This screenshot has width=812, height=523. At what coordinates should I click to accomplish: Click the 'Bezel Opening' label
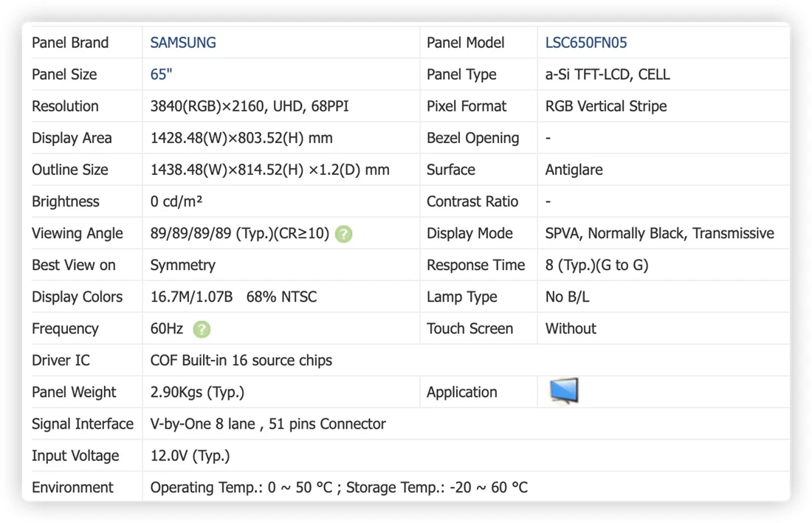pos(472,138)
